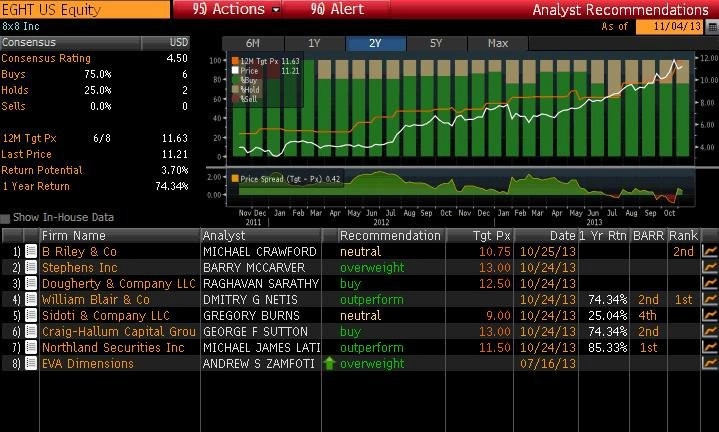Open Dougherty & Company LLC firm link
This screenshot has width=719, height=432.
119,284
